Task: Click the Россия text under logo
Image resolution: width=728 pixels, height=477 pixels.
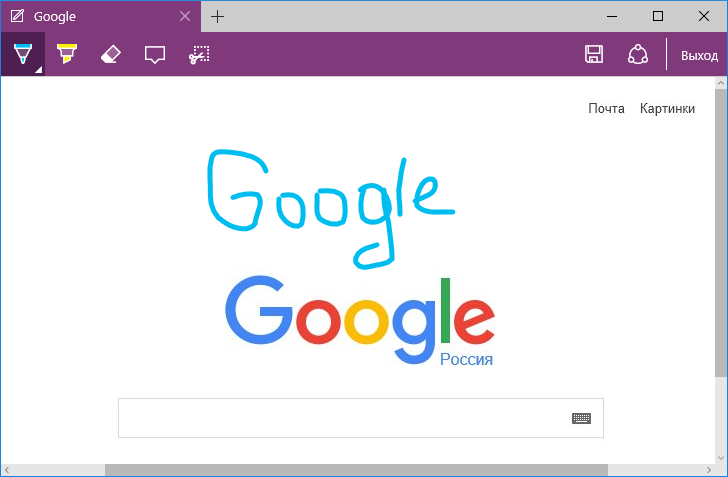Action: (466, 359)
